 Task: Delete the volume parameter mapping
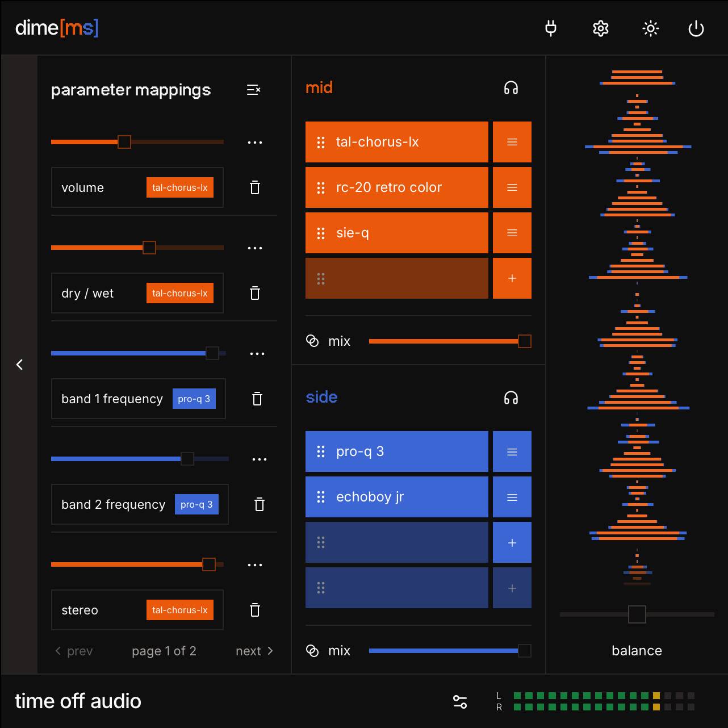[255, 187]
